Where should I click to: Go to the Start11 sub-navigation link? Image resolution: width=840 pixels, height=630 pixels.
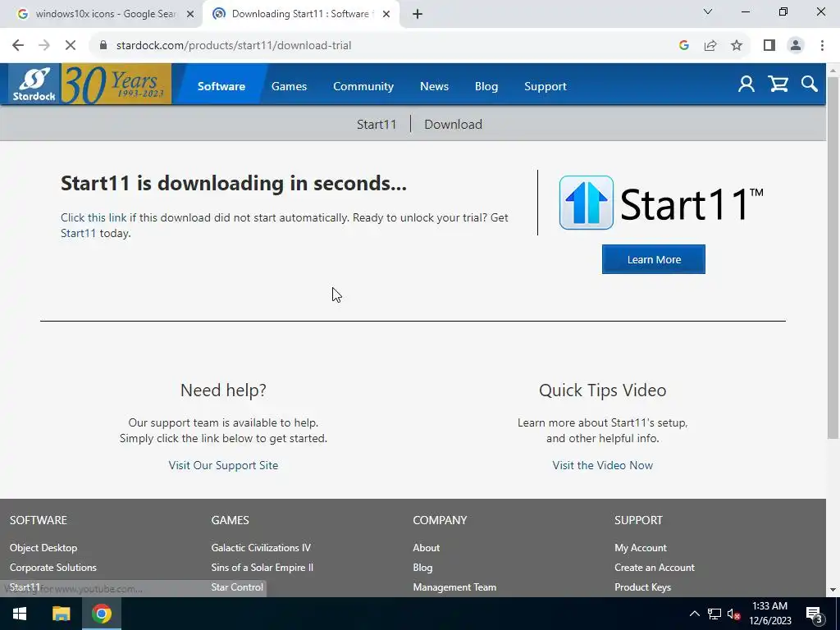(377, 125)
